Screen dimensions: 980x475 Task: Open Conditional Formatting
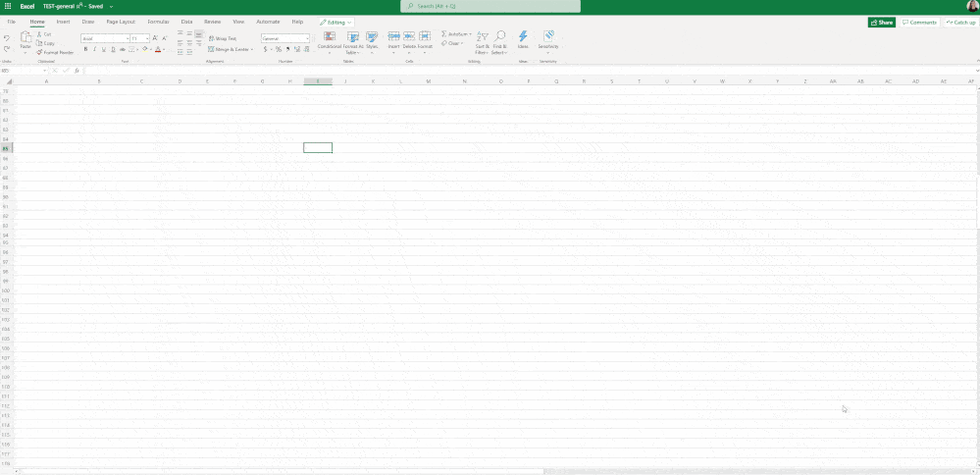(330, 37)
